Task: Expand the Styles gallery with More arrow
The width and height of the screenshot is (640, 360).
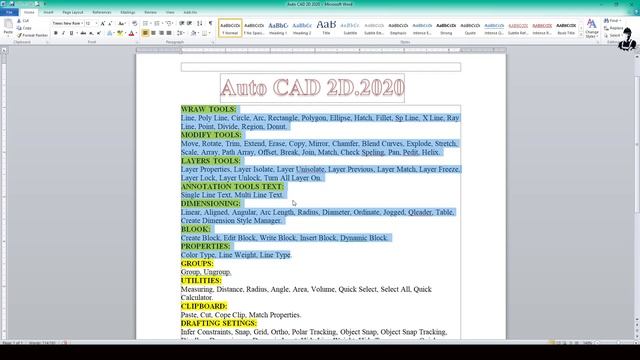Action: (581, 36)
